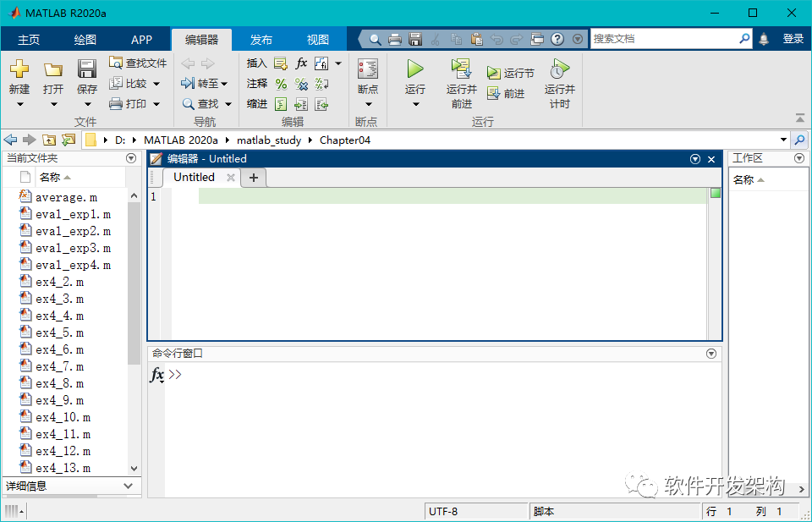Select the Untitled editor tab

[x=195, y=177]
